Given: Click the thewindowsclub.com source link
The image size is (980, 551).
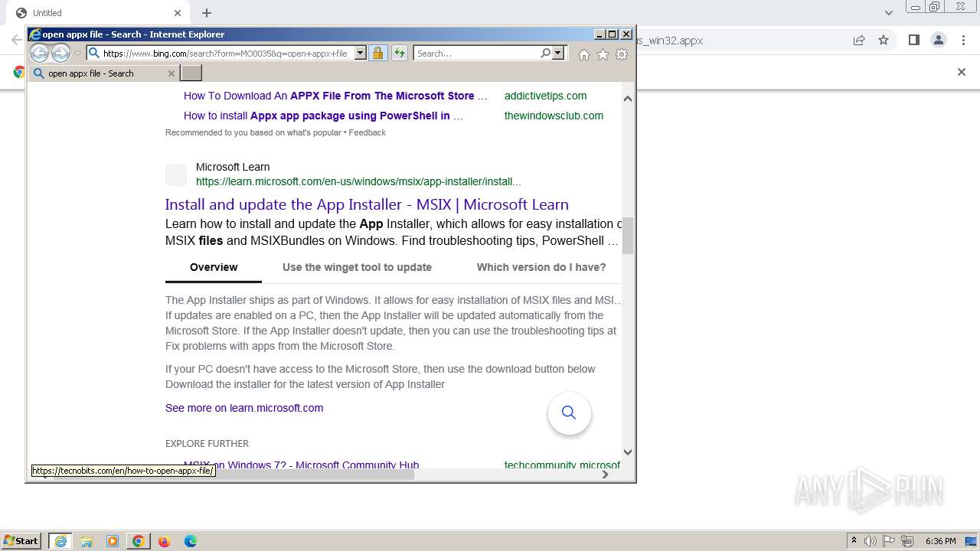Looking at the screenshot, I should coord(554,116).
